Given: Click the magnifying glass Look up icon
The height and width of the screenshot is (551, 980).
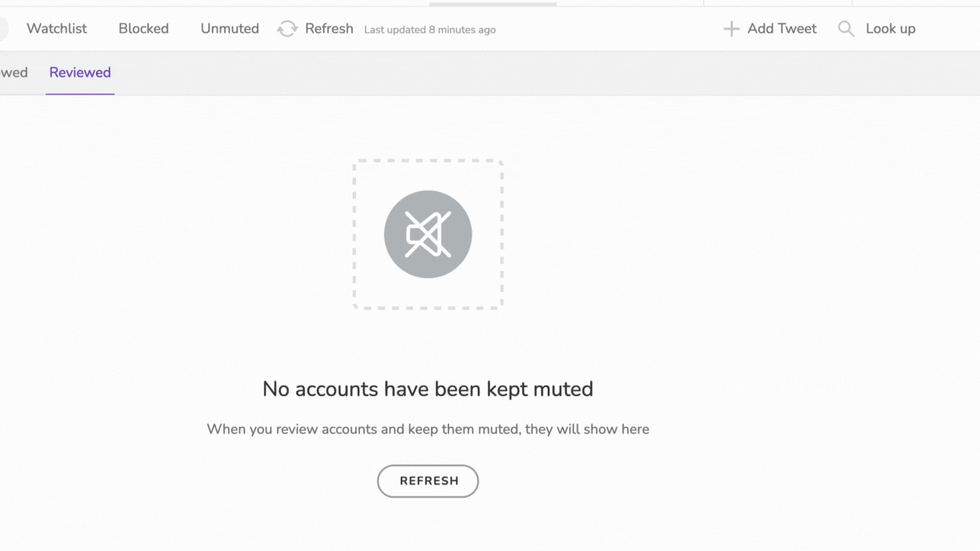Looking at the screenshot, I should pyautogui.click(x=846, y=29).
